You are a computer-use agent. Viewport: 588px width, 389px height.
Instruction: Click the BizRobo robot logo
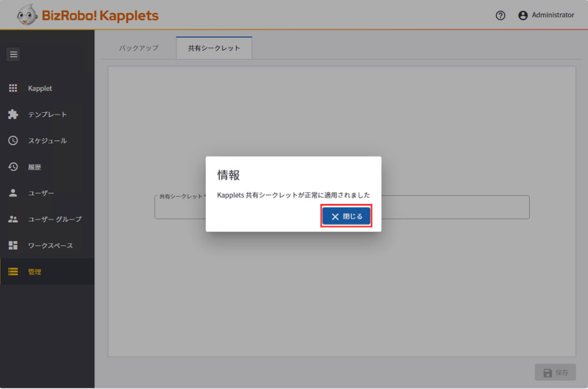point(27,15)
